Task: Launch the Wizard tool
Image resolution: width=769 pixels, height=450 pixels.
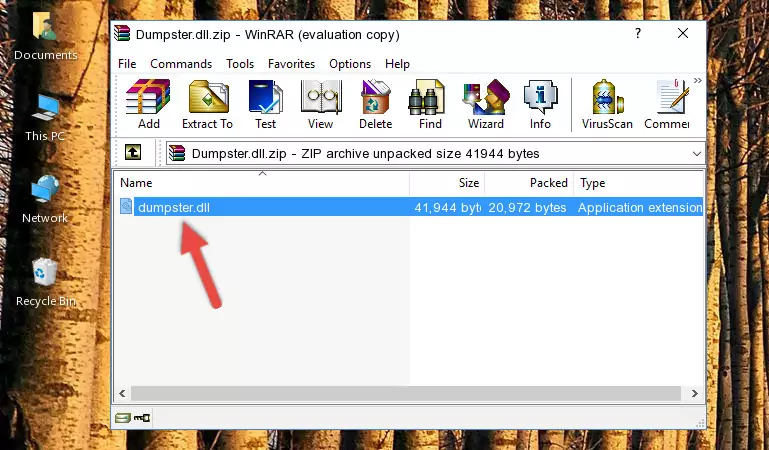Action: pos(486,104)
